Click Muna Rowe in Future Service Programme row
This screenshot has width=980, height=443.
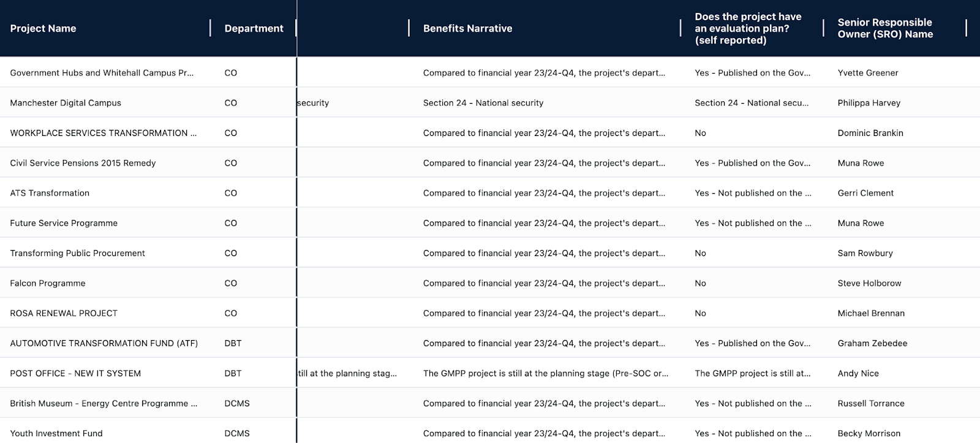pos(861,223)
